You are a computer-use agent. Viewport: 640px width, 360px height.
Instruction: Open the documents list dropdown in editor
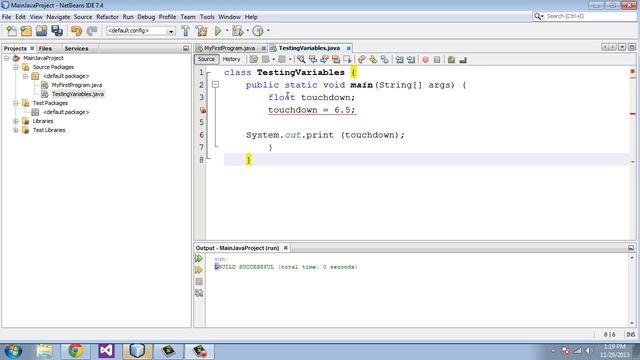tap(622, 47)
